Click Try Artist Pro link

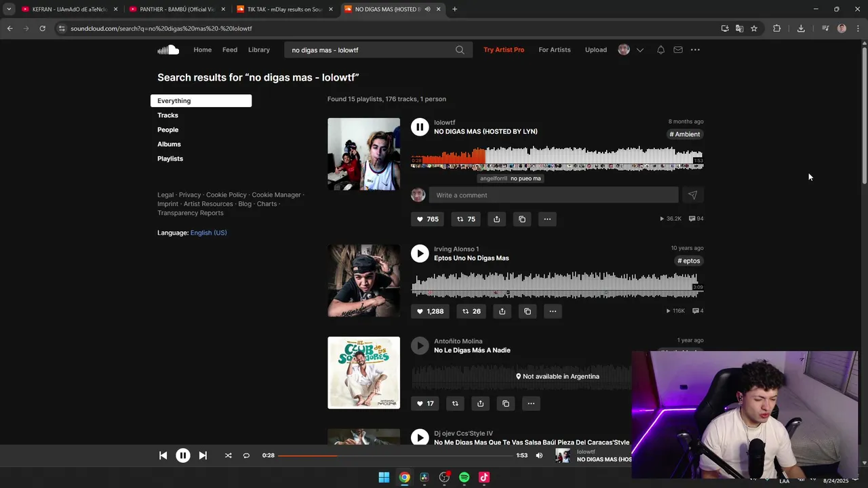504,49
